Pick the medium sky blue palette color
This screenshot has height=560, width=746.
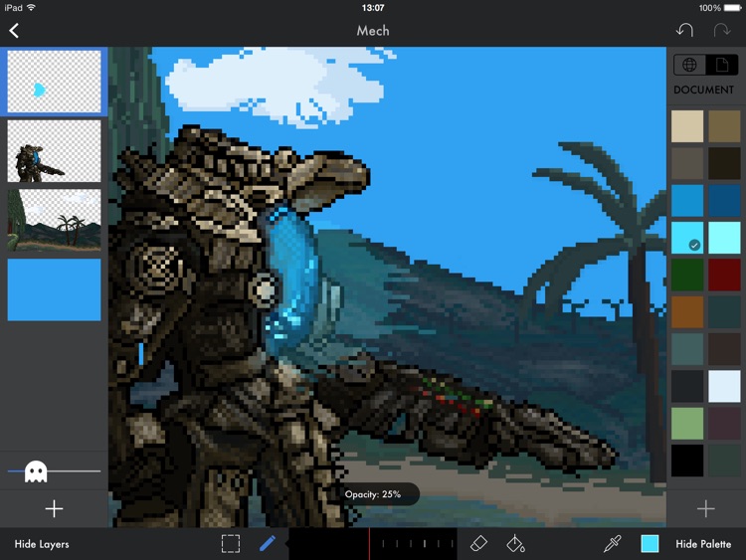[687, 200]
